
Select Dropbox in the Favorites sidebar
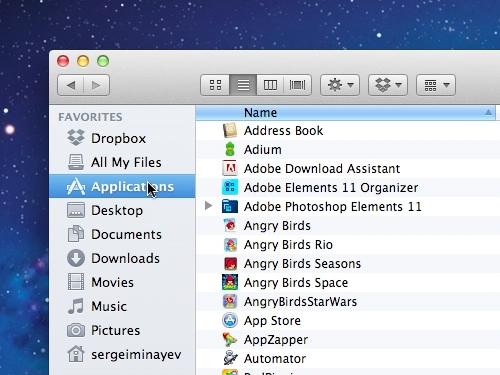click(x=122, y=138)
